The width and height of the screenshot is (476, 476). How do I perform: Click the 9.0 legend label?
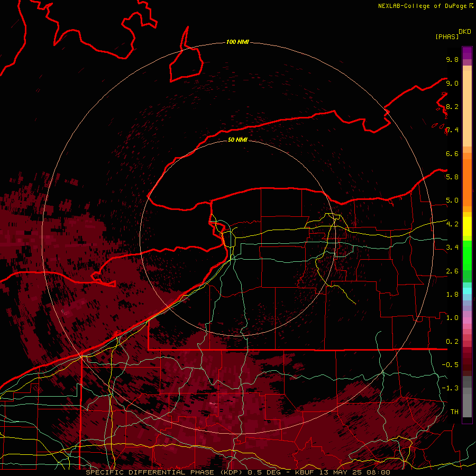[452, 83]
